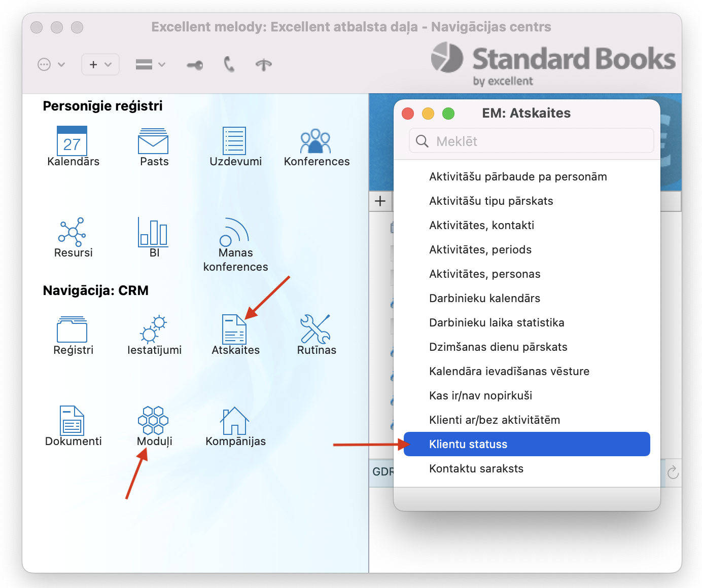Image resolution: width=702 pixels, height=588 pixels.
Task: Open the Kompānijas house icon
Action: coord(234,421)
